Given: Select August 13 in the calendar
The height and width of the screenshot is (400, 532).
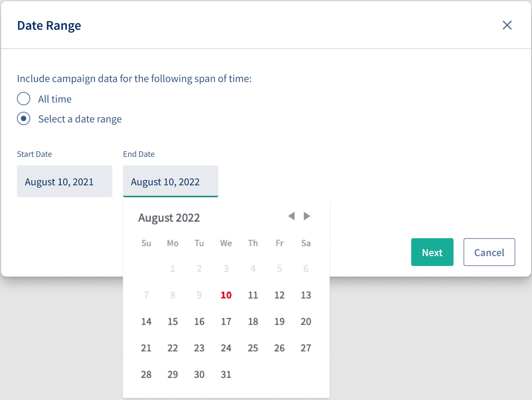Looking at the screenshot, I should point(306,295).
